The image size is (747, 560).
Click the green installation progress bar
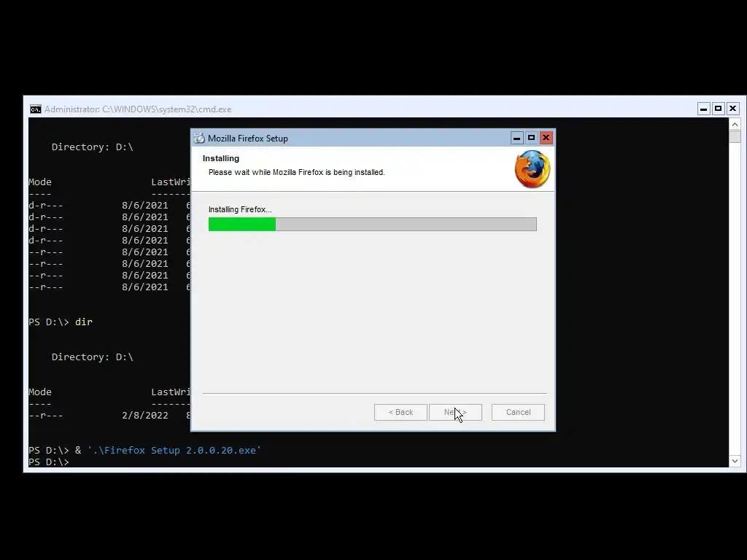373,225
